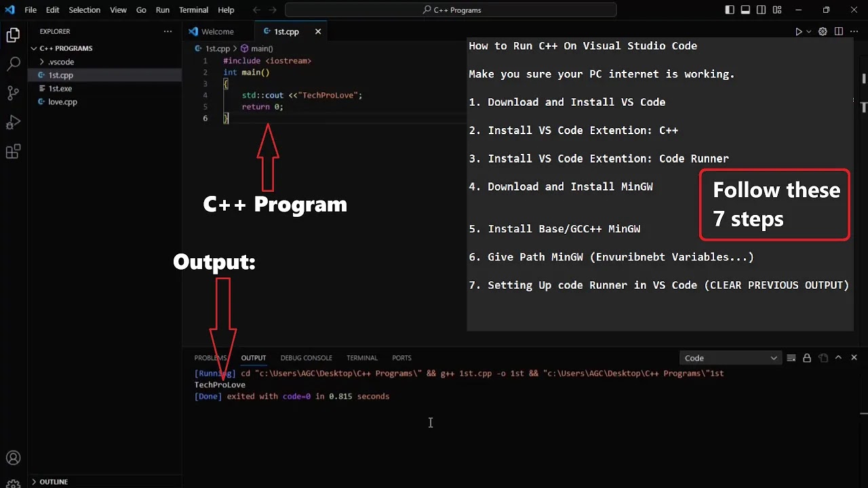The height and width of the screenshot is (488, 868).
Task: Open the Run and Debug view
Action: point(13,123)
